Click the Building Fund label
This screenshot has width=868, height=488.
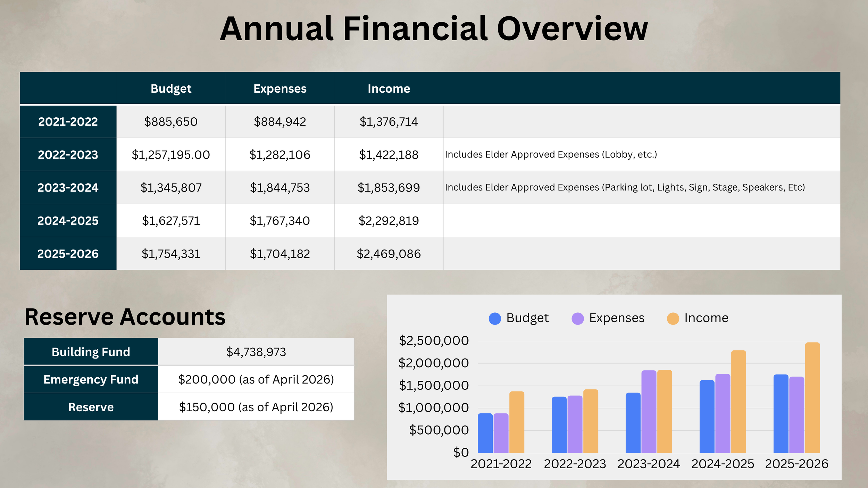91,352
